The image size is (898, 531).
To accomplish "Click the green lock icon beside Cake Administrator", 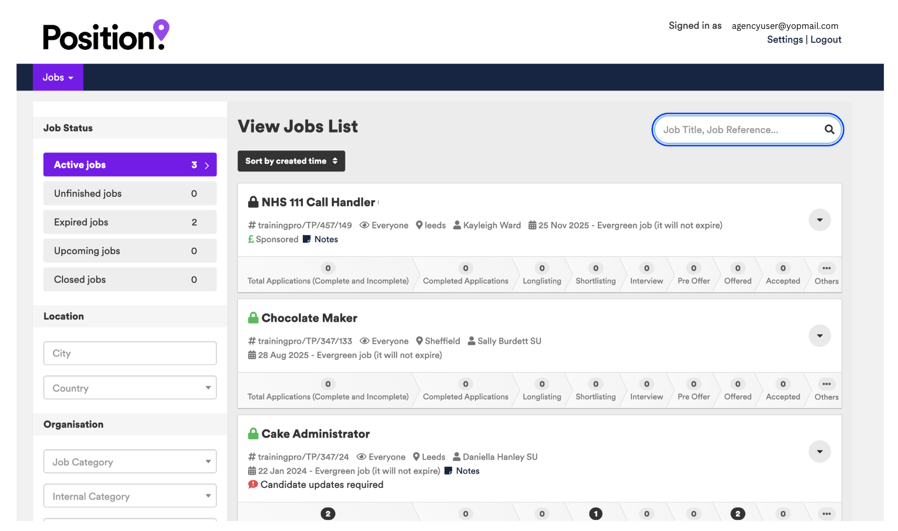I will 253,434.
